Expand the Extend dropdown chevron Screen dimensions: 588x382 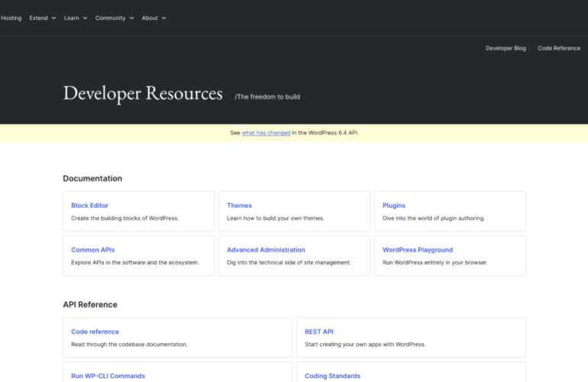[x=53, y=18]
